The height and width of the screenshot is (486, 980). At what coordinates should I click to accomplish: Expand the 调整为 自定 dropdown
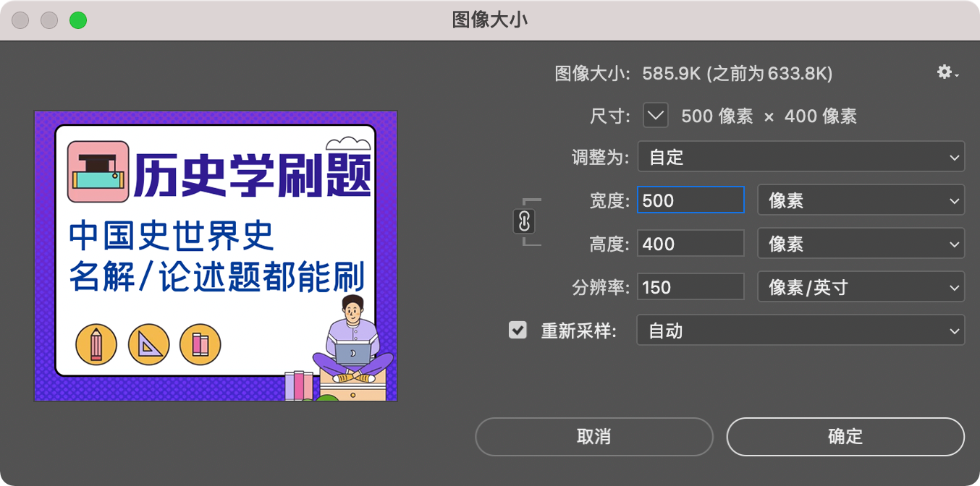801,157
